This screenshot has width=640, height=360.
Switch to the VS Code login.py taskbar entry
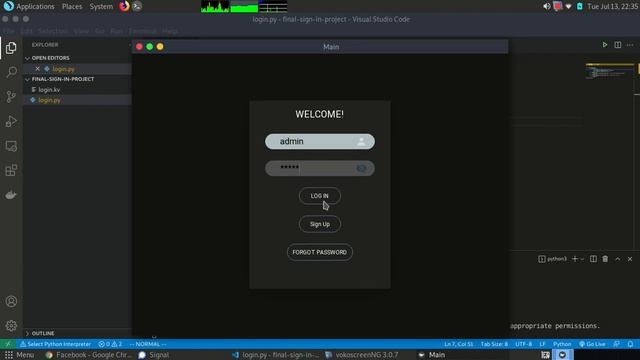pyautogui.click(x=276, y=355)
